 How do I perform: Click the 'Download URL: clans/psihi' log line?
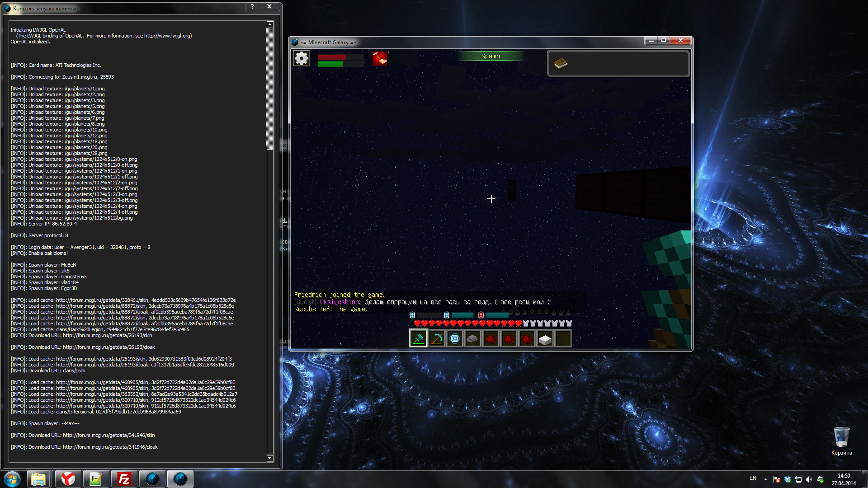pos(48,371)
